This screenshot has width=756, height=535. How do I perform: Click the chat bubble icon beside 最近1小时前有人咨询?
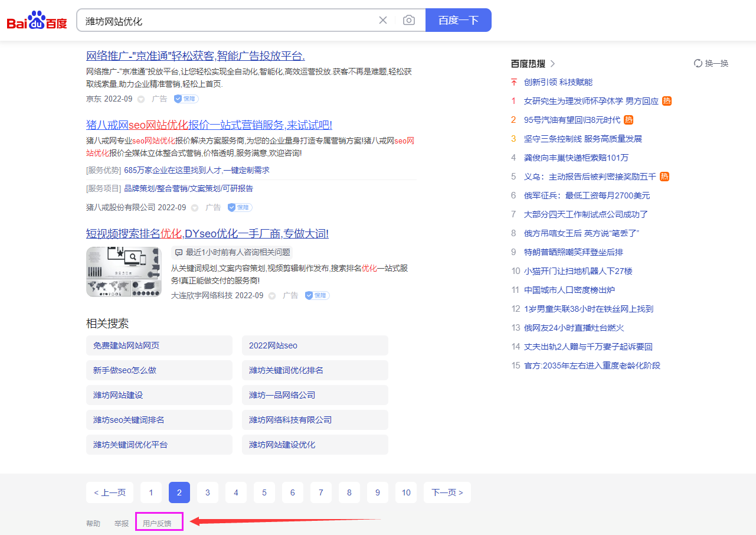tap(179, 253)
